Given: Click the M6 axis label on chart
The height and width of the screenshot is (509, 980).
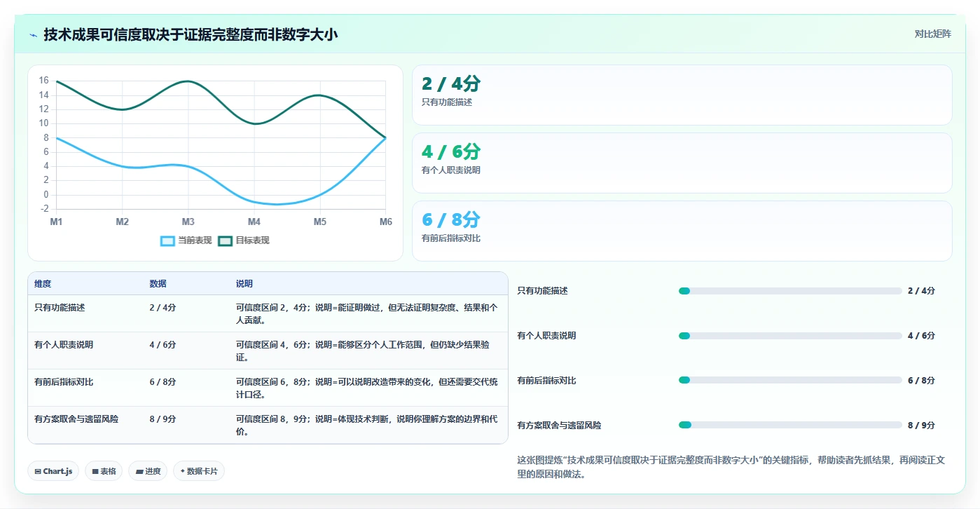Looking at the screenshot, I should click(x=386, y=222).
